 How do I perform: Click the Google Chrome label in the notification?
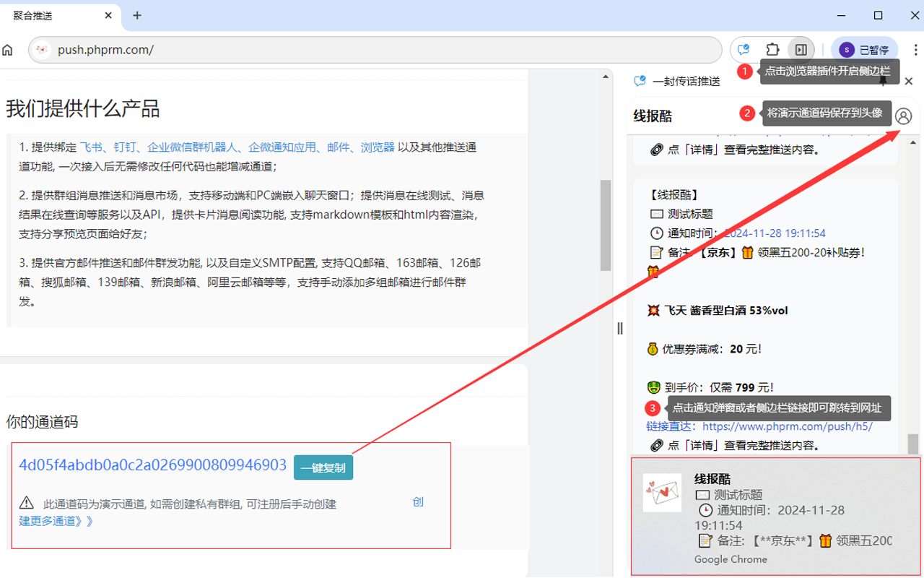[731, 559]
